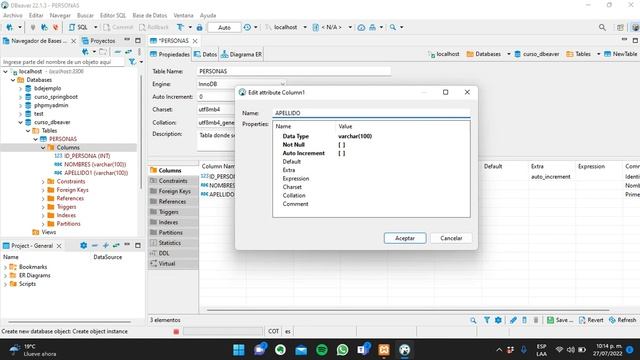Click the configure gear in Project panel
The image size is (640, 360).
(x=84, y=246)
